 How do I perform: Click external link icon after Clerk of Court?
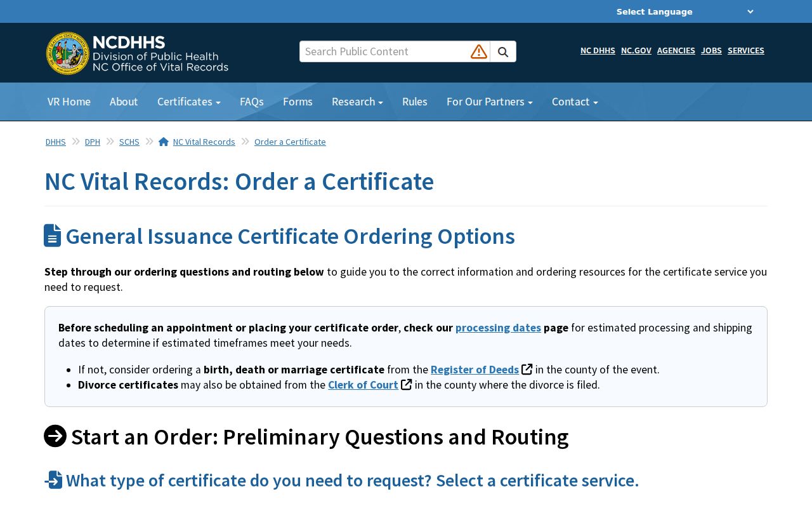[x=407, y=384]
